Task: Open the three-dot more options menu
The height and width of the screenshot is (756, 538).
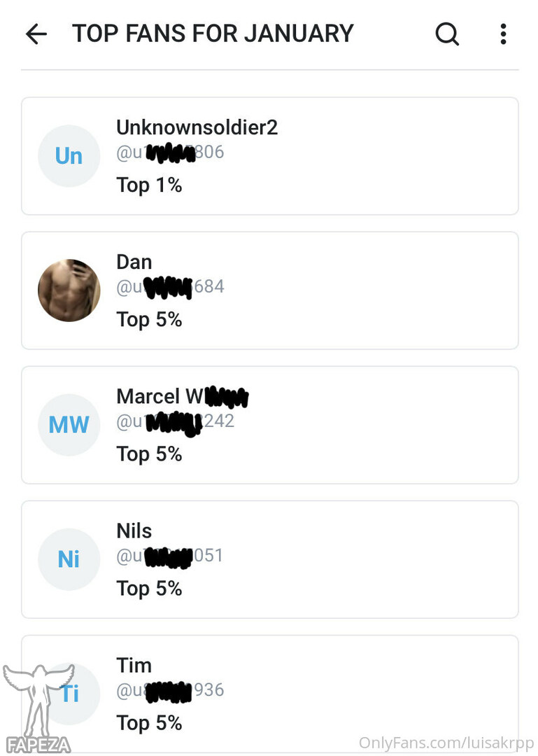Action: [x=503, y=34]
